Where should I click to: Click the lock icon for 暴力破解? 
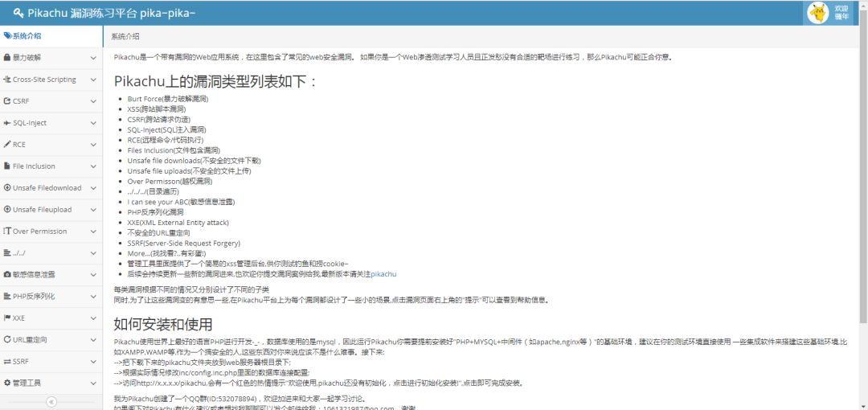(x=6, y=58)
